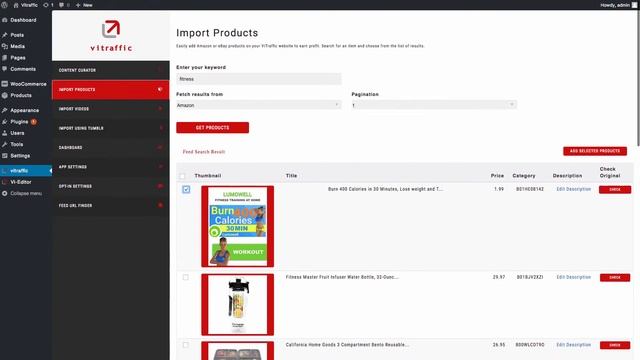Viewport: 640px width, 360px height.
Task: Click the WordPress logo icon
Action: [x=4, y=5]
